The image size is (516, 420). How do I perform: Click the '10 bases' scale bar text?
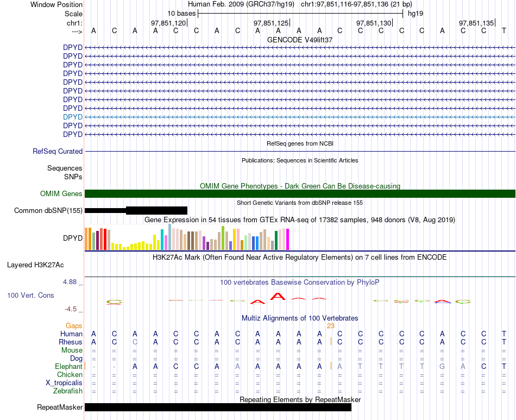point(181,14)
